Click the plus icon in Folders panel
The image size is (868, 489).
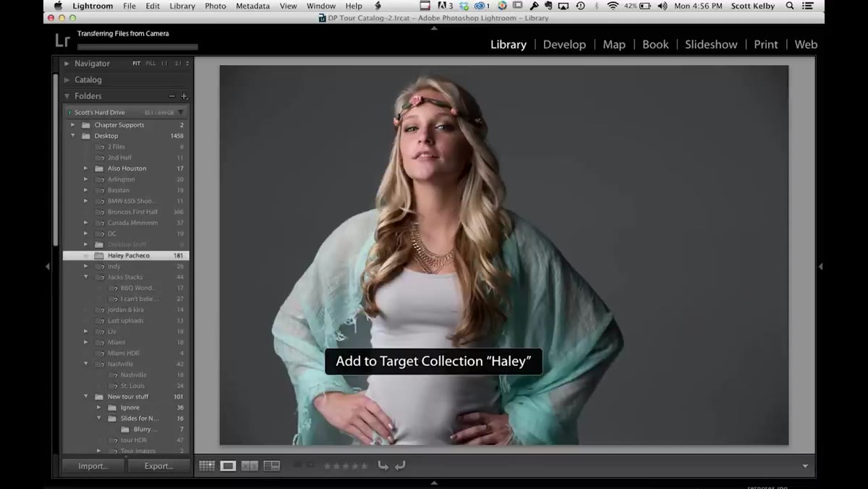click(x=184, y=96)
